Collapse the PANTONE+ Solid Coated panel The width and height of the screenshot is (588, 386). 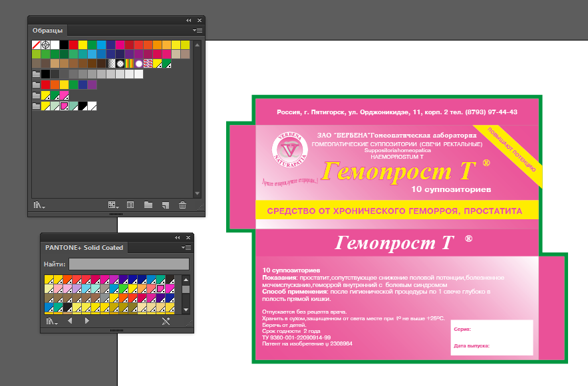[178, 238]
